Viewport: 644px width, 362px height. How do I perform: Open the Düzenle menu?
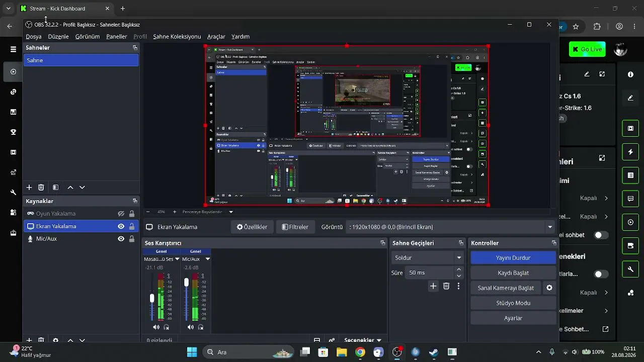point(58,37)
